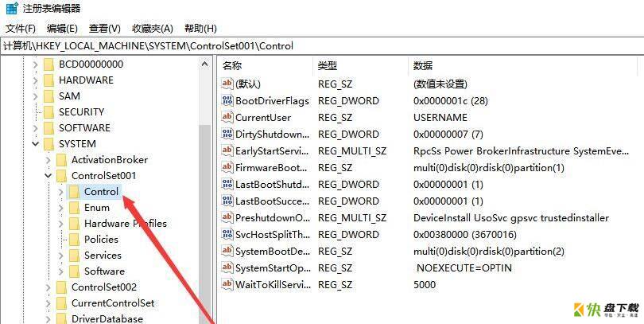Click the tree pane scroll up arrow

pyautogui.click(x=204, y=64)
